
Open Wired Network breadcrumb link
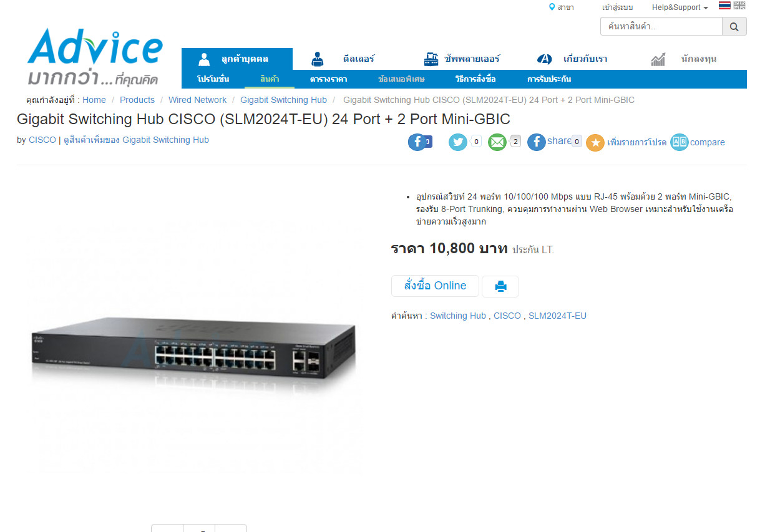point(197,100)
